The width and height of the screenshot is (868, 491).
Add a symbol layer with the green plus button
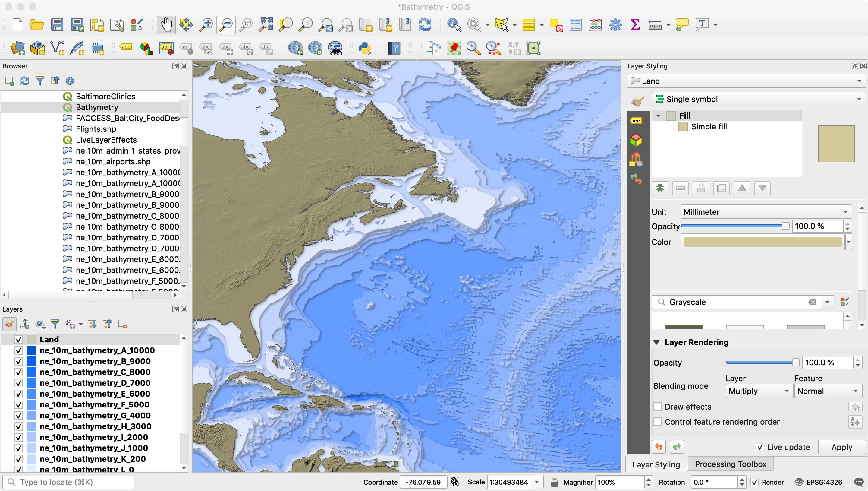pyautogui.click(x=660, y=188)
